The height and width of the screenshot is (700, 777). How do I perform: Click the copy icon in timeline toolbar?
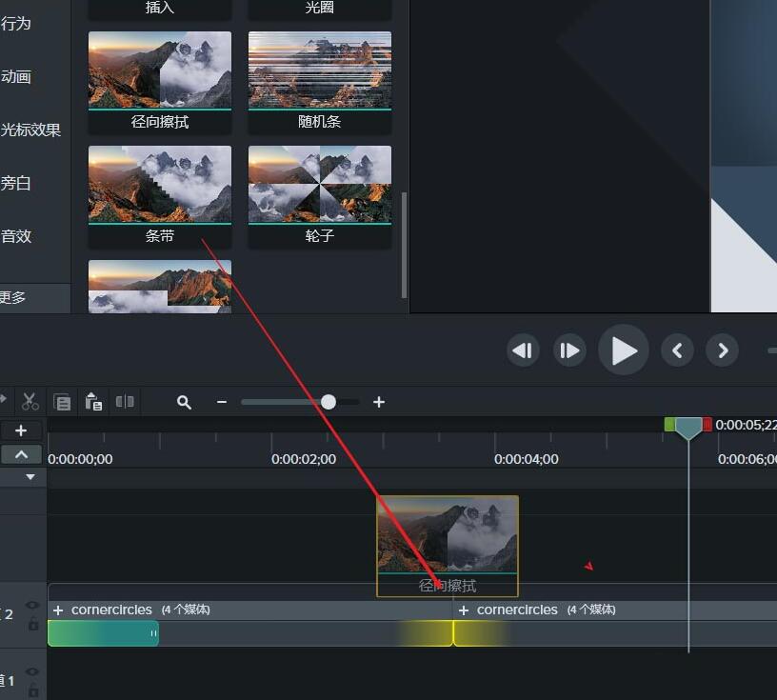tap(62, 401)
